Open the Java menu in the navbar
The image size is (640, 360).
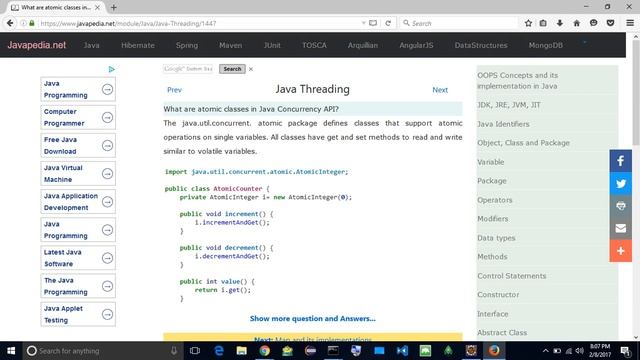(91, 45)
